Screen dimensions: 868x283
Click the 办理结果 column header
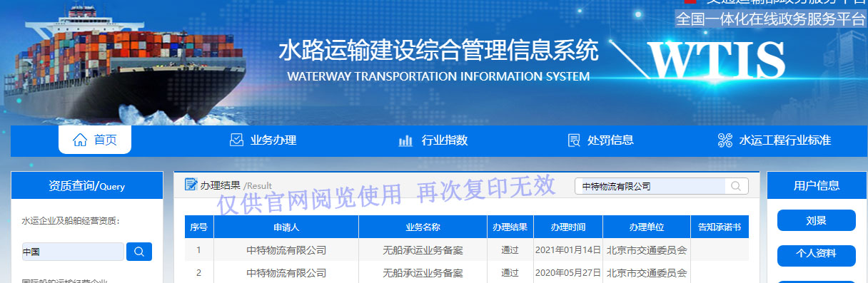point(510,227)
